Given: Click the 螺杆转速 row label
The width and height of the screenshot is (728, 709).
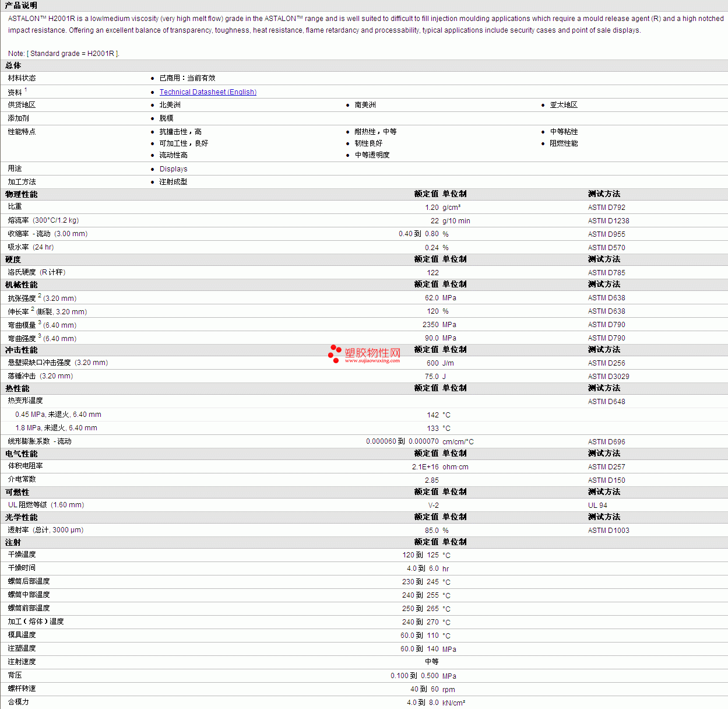Looking at the screenshot, I should (22, 689).
